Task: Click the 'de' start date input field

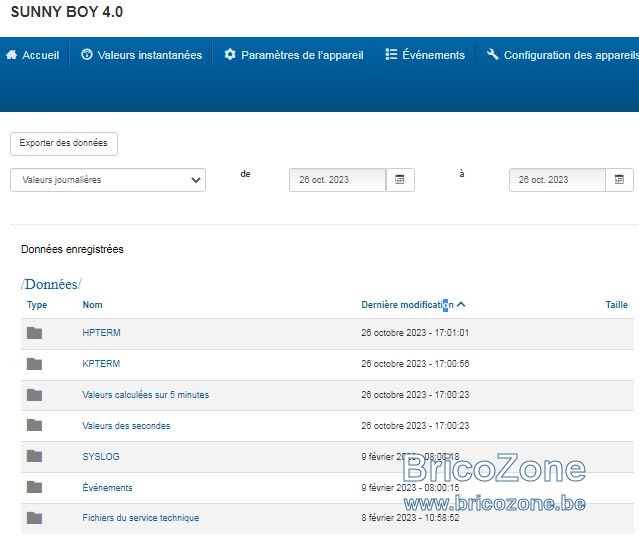Action: 337,180
